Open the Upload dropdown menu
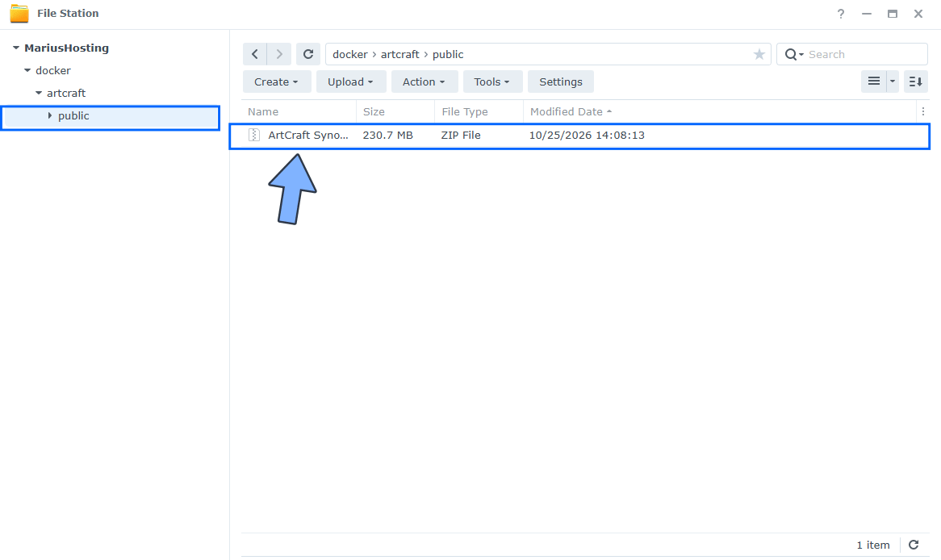Image resolution: width=941 pixels, height=560 pixels. 350,81
